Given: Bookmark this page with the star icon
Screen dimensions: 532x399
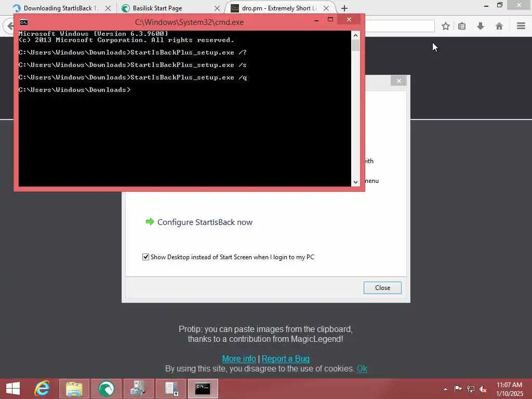Looking at the screenshot, I should pos(445,26).
